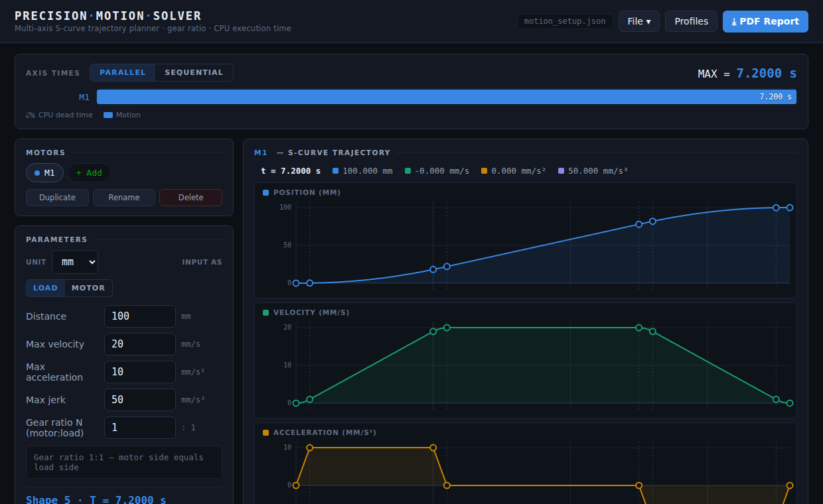The height and width of the screenshot is (504, 823).
Task: Click the final velocity marker at zero
Action: click(x=790, y=403)
